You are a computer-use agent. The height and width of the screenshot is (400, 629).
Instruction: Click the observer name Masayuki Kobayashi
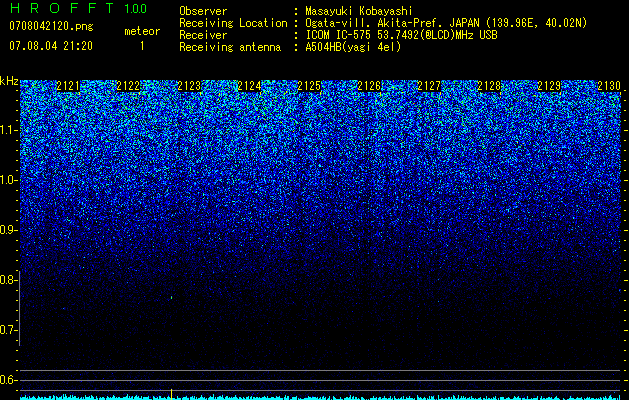[359, 11]
